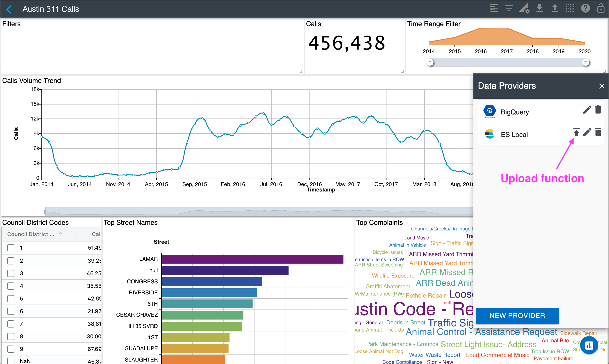Click the ES Local Elasticsearch logo

point(490,134)
